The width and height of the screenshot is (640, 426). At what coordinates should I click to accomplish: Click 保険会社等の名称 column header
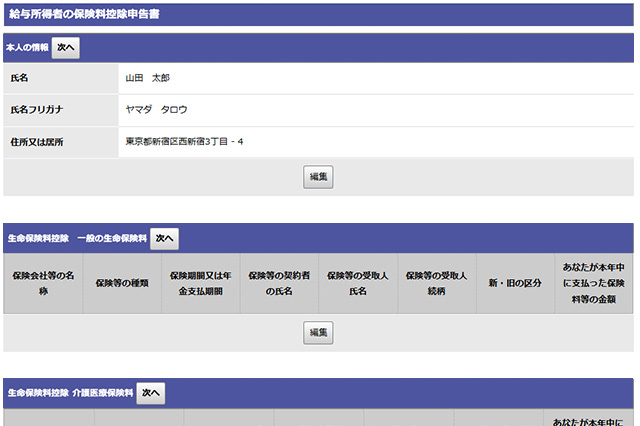(x=43, y=283)
